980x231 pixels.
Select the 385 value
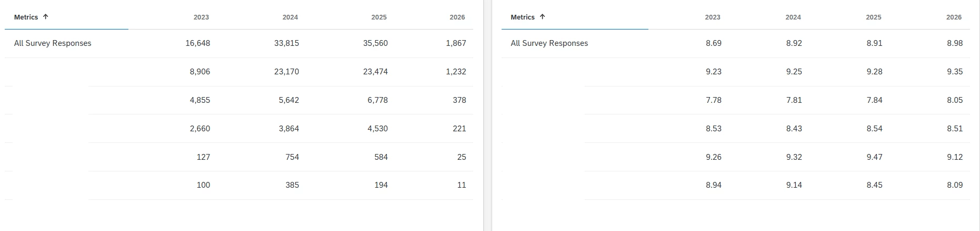292,185
